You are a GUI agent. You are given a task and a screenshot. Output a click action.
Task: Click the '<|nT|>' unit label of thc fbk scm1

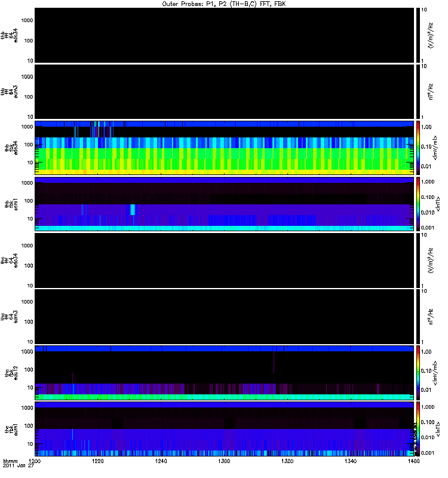click(x=438, y=429)
